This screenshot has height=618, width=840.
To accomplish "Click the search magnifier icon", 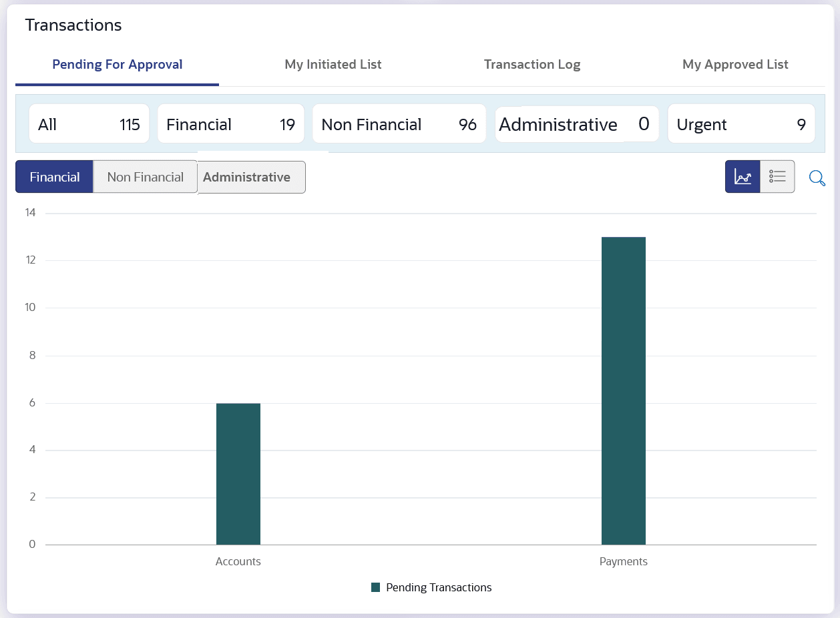I will point(817,178).
